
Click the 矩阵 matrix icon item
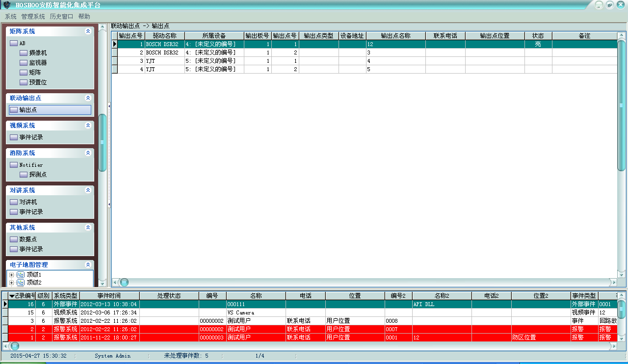coord(34,73)
